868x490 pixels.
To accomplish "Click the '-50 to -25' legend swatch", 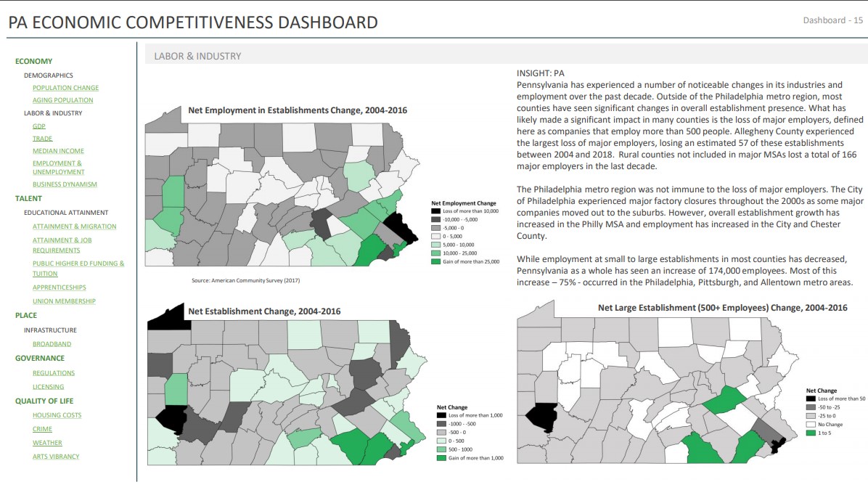I will (x=811, y=407).
